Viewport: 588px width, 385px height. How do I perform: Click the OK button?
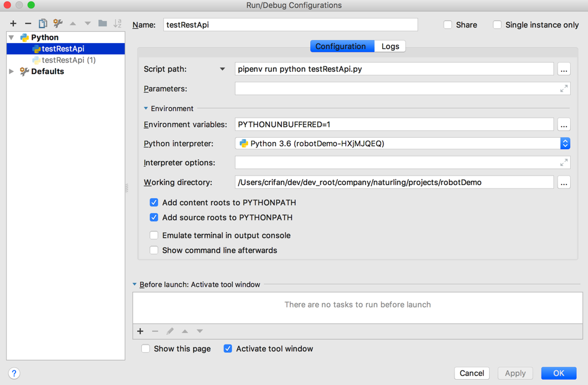tap(558, 373)
